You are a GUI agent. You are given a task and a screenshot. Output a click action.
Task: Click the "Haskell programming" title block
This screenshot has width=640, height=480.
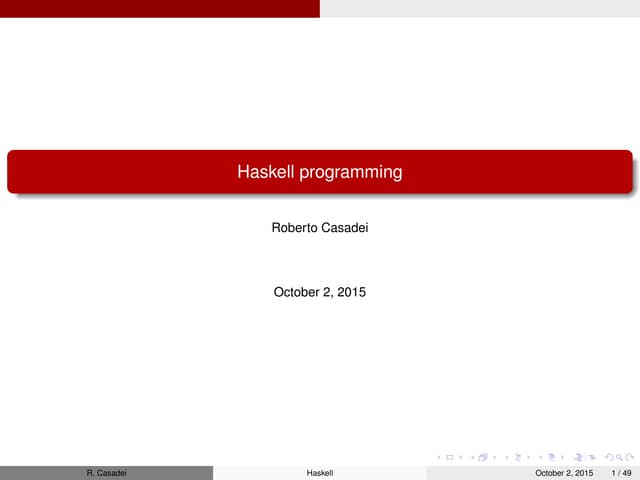click(x=320, y=172)
